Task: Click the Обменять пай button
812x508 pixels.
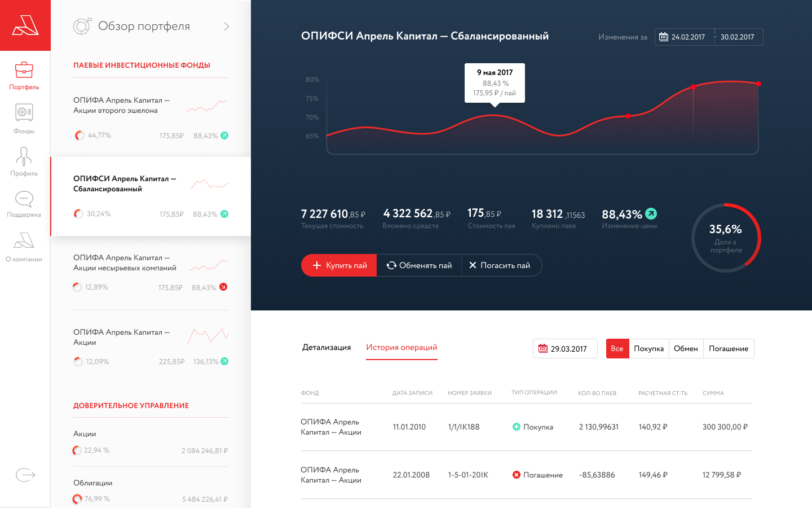Action: coord(419,265)
